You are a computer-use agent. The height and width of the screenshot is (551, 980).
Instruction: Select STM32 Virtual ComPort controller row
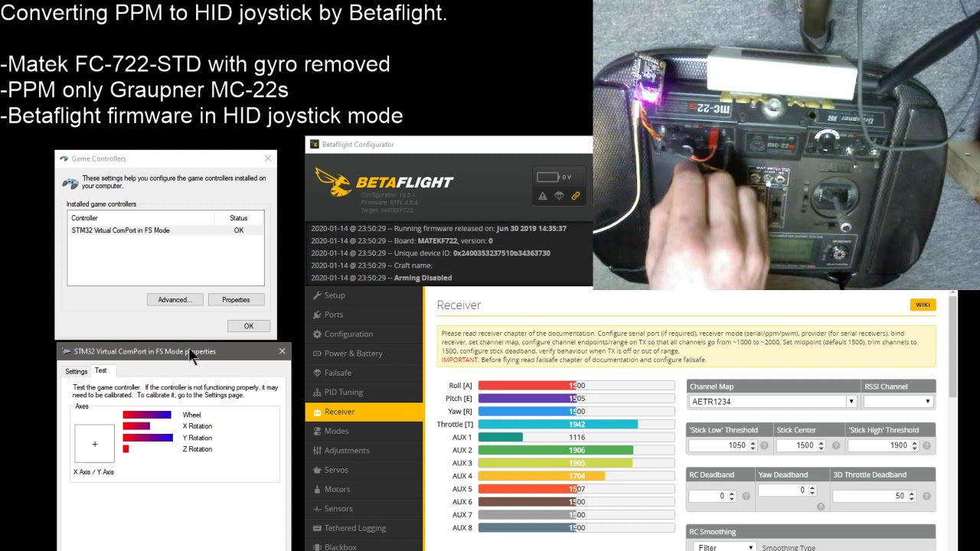click(x=165, y=230)
